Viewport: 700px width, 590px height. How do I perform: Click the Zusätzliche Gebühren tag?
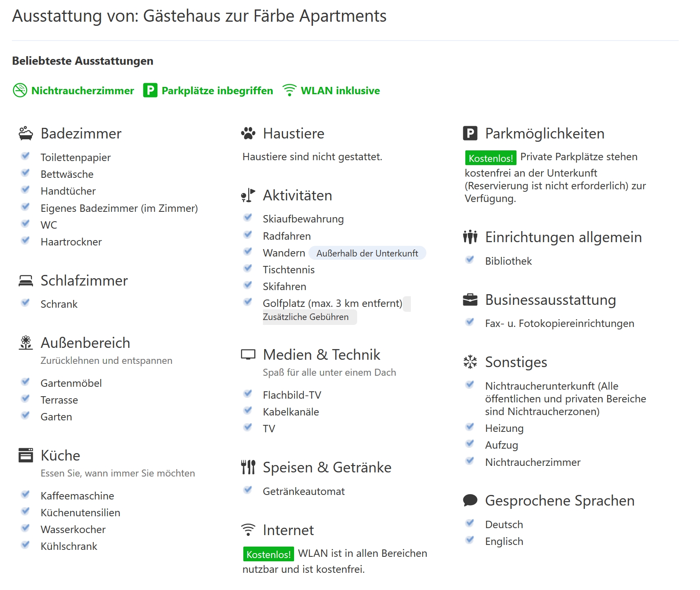point(310,317)
